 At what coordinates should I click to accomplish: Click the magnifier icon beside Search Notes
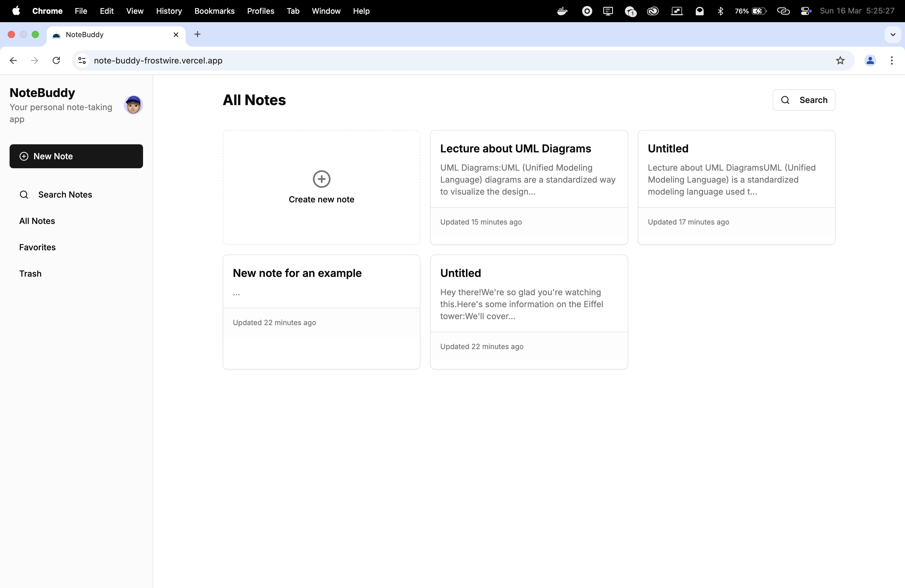(24, 195)
